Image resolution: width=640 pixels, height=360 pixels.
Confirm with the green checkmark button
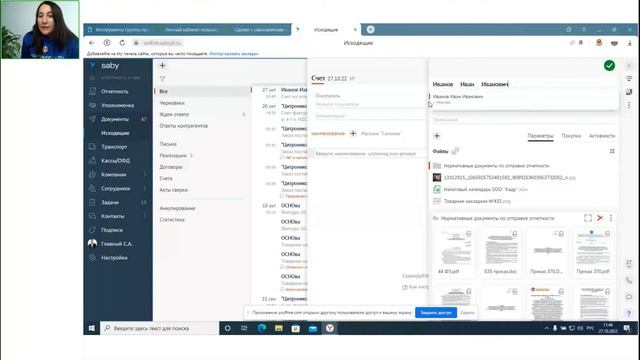[609, 66]
